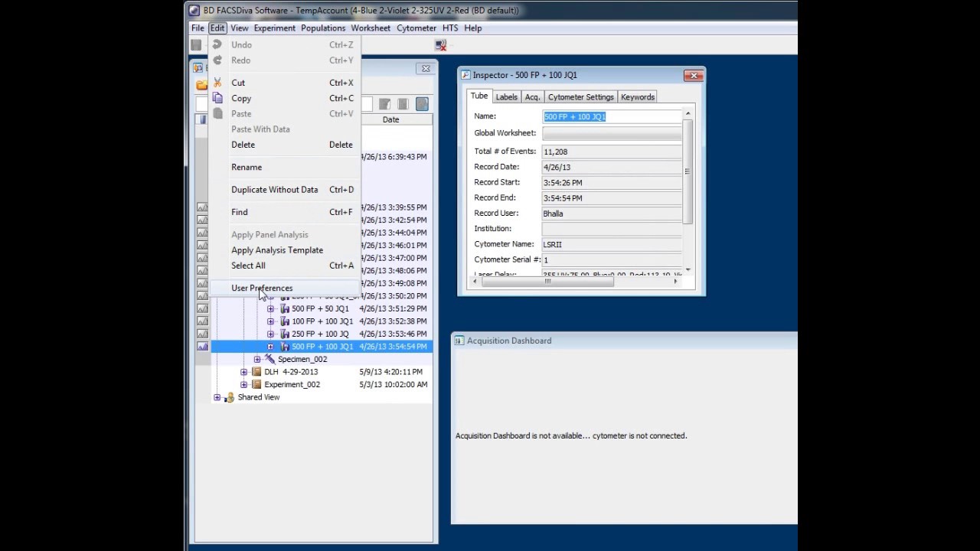Click the Cut scissors icon in Edit menu
The height and width of the screenshot is (551, 980).
(217, 83)
